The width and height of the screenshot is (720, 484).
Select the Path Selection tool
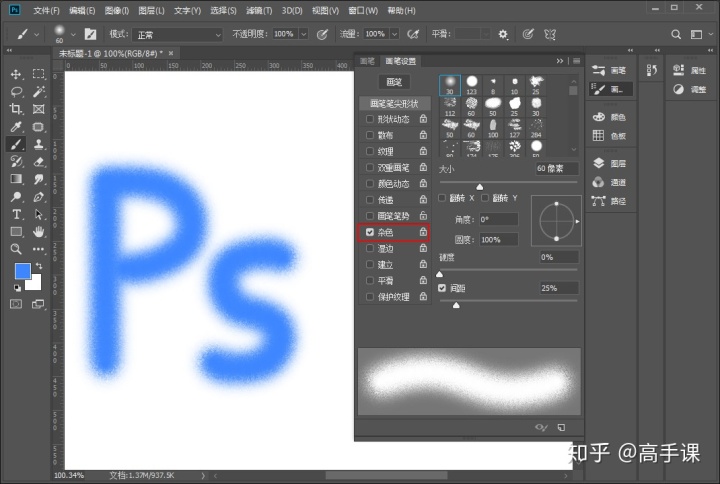tap(39, 214)
